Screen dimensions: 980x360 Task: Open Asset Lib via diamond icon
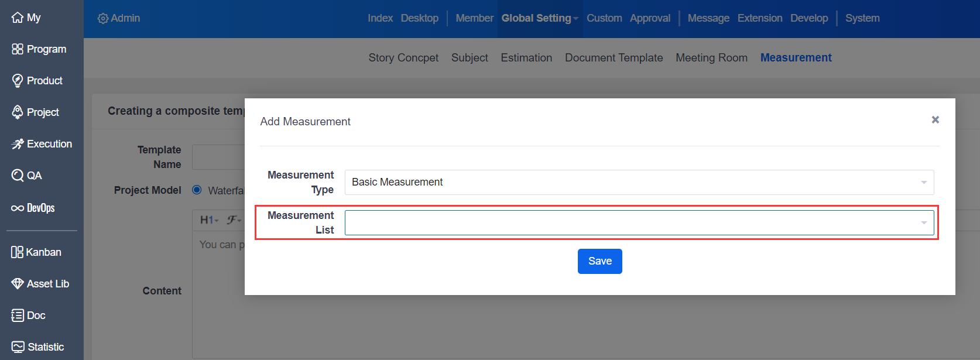point(18,284)
